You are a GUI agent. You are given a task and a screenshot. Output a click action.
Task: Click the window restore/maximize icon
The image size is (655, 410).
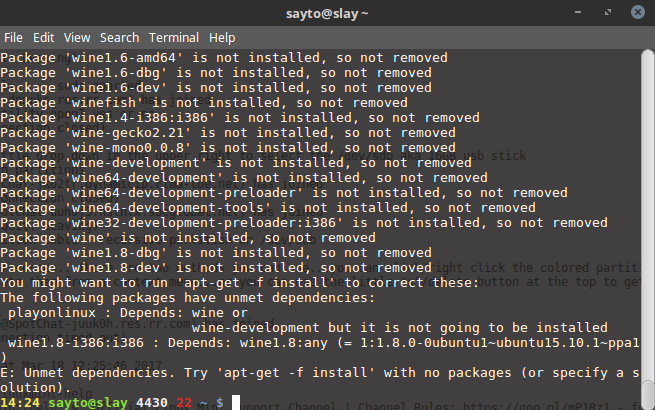tap(608, 12)
